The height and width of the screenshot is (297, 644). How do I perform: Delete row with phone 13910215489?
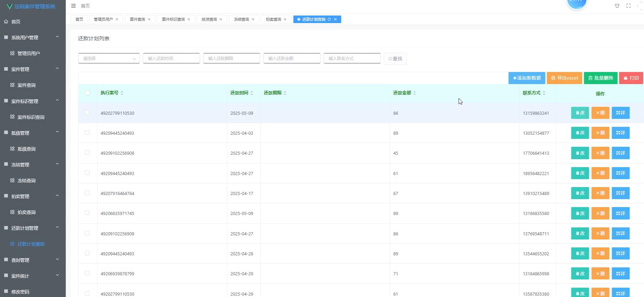coord(600,193)
